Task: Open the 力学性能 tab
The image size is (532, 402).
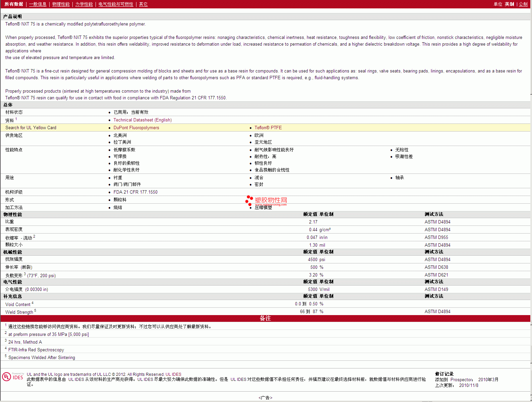Action: (x=84, y=4)
